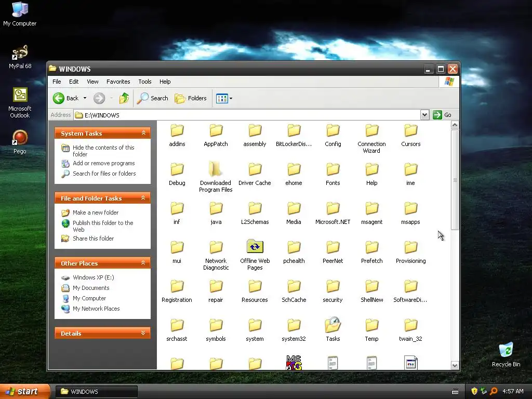Click the vertical scrollbar thumb
Screen dimensions: 532x399
[455, 180]
